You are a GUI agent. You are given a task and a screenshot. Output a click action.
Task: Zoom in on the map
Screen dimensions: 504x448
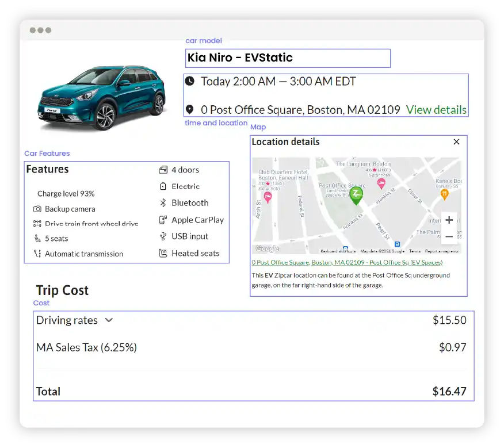coord(449,220)
